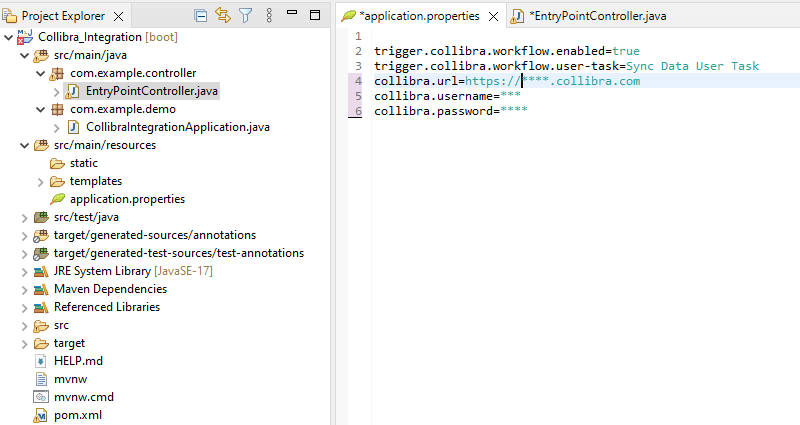Click the collibra.password property line
The width and height of the screenshot is (800, 425).
coord(451,111)
